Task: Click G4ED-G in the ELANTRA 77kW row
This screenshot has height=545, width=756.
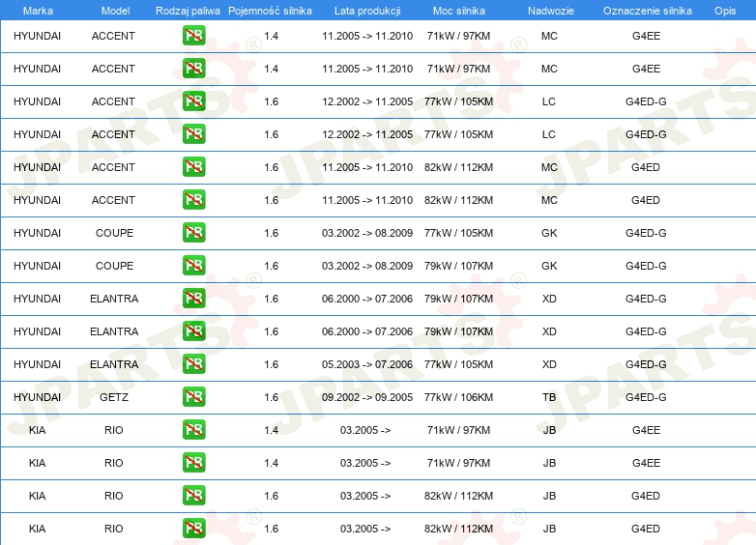Action: point(646,364)
